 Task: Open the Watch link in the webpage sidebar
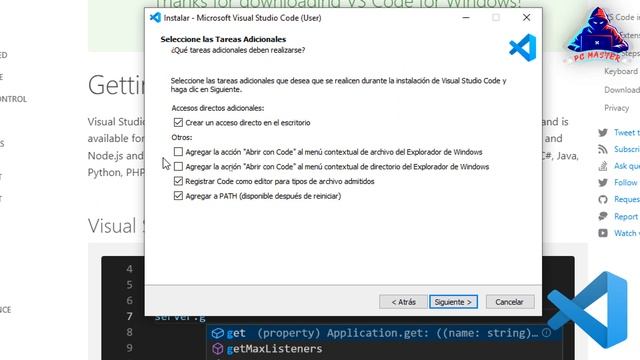[x=627, y=233]
